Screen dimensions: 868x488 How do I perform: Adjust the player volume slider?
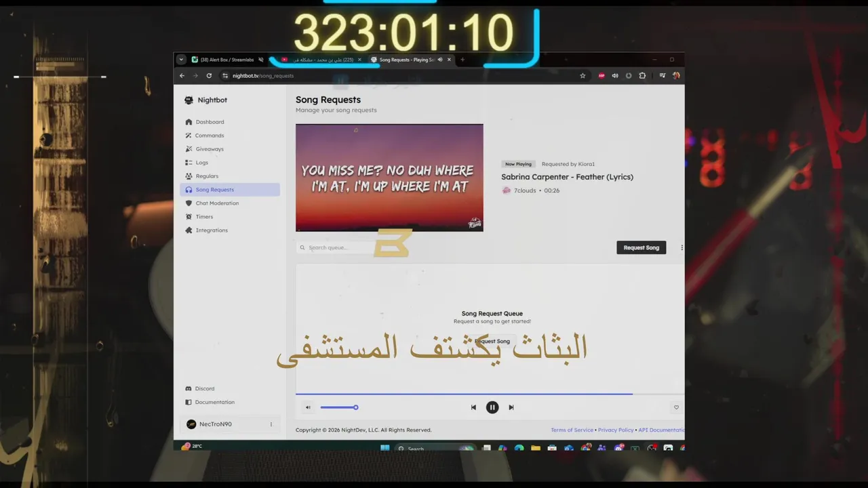[339, 407]
